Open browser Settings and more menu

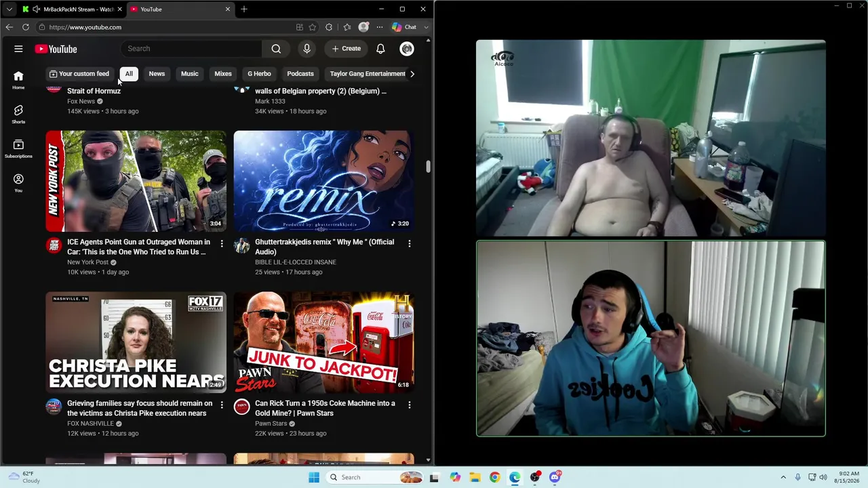point(380,27)
